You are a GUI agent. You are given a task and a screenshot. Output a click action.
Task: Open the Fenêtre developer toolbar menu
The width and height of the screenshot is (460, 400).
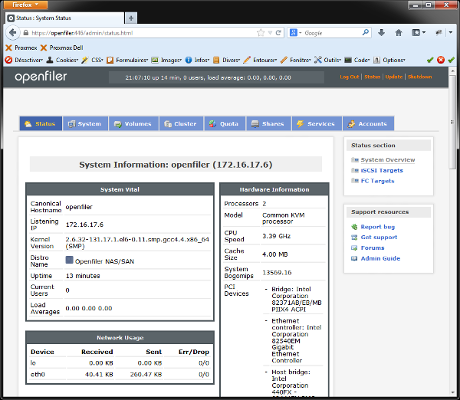click(296, 60)
